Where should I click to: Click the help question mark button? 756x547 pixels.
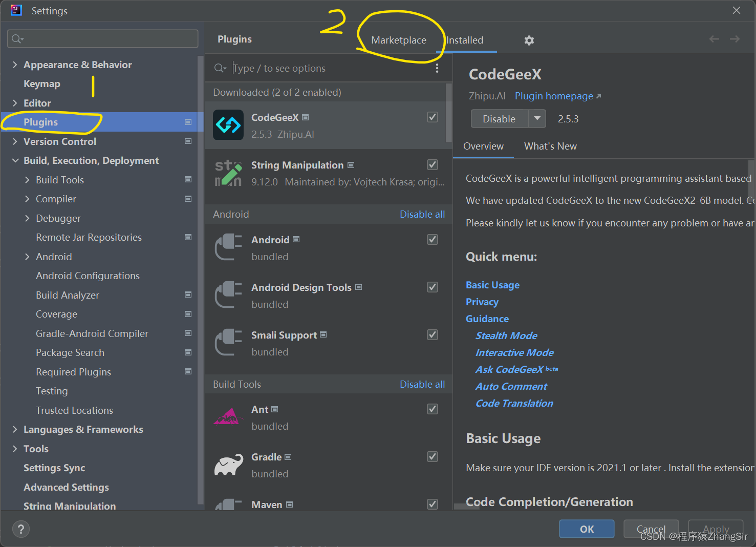21,529
